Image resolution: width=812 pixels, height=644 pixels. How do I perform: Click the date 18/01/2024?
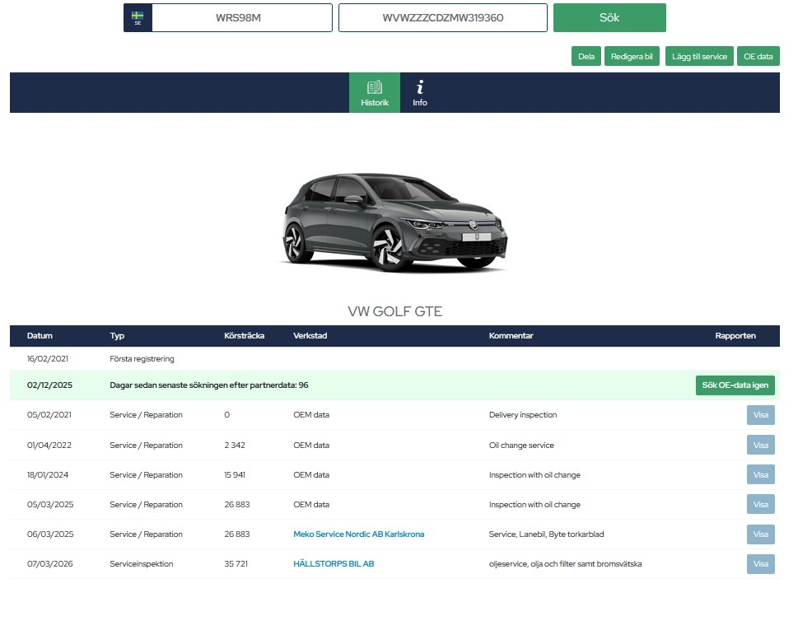[x=48, y=474]
